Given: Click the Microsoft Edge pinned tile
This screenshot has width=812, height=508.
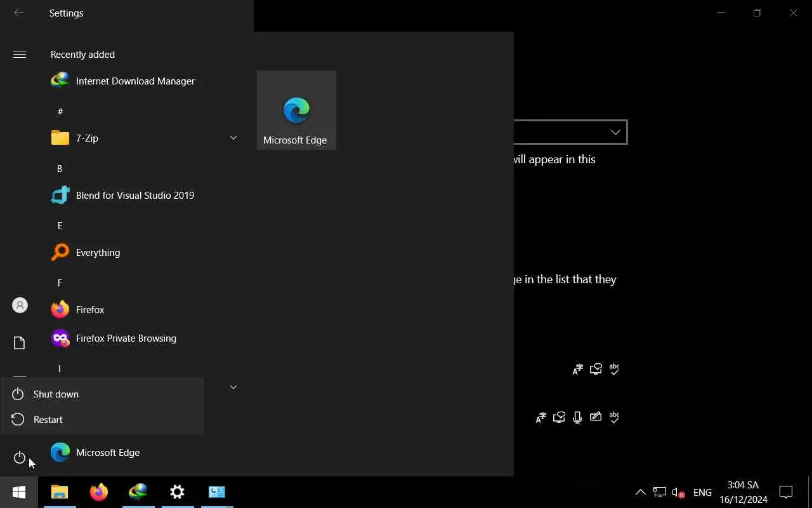Looking at the screenshot, I should tap(296, 110).
